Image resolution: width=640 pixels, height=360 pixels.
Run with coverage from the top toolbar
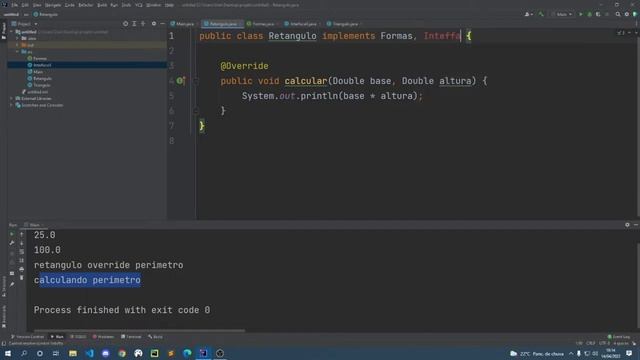(x=598, y=14)
